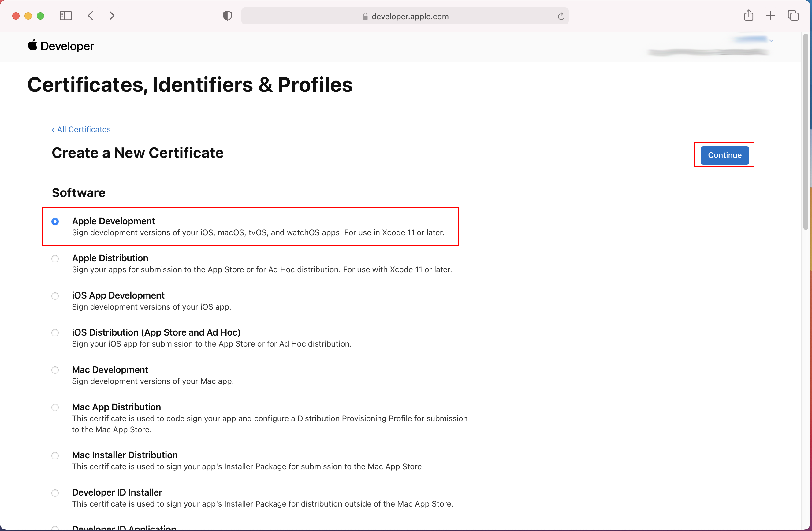Select the Mac Development option

[55, 370]
